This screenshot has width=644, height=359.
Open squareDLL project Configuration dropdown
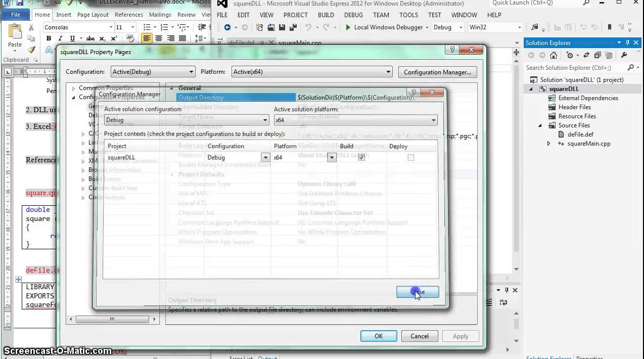[x=265, y=157]
